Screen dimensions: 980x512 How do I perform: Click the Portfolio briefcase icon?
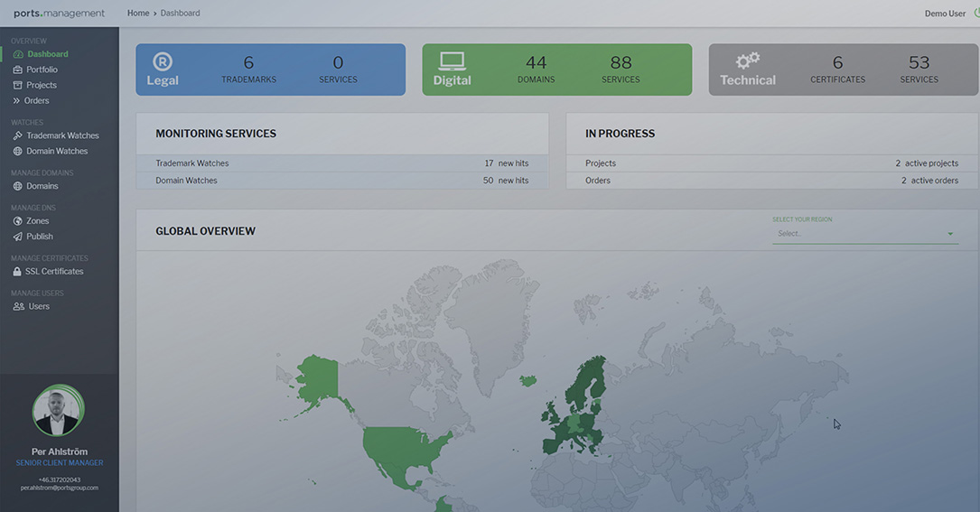click(x=18, y=70)
